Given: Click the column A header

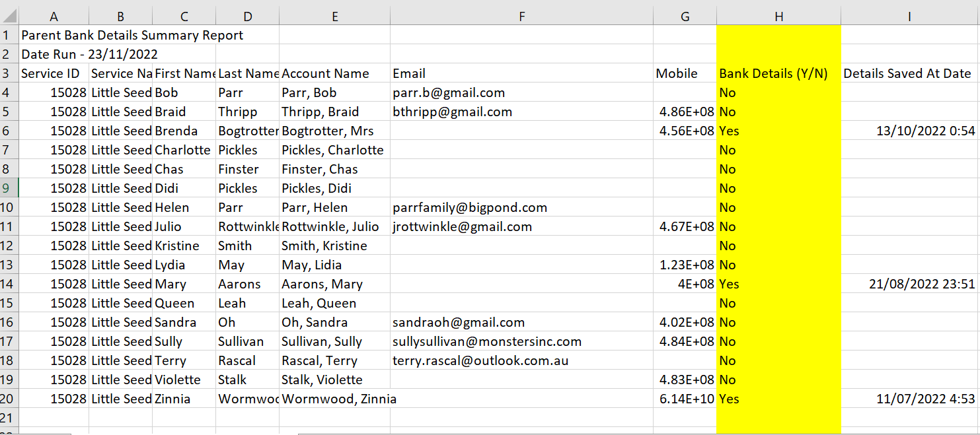Looking at the screenshot, I should point(54,17).
